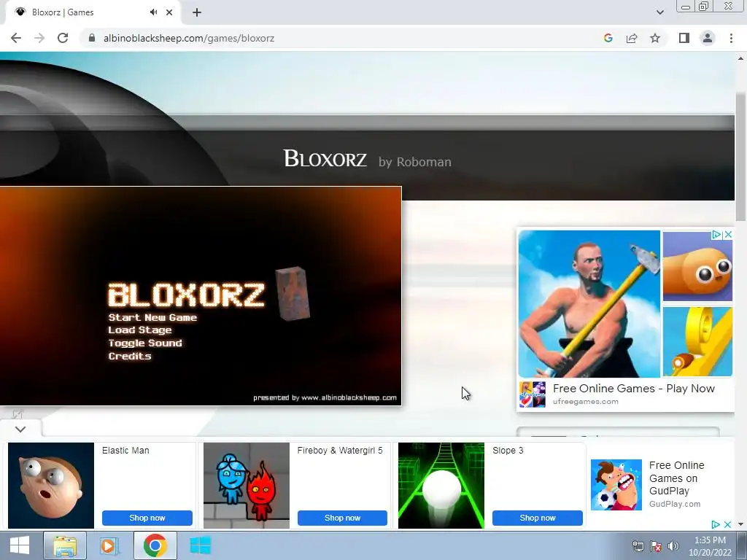Viewport: 747px width, 560px height.
Task: Click the GudPlay soccer cartoon icon
Action: tap(616, 485)
